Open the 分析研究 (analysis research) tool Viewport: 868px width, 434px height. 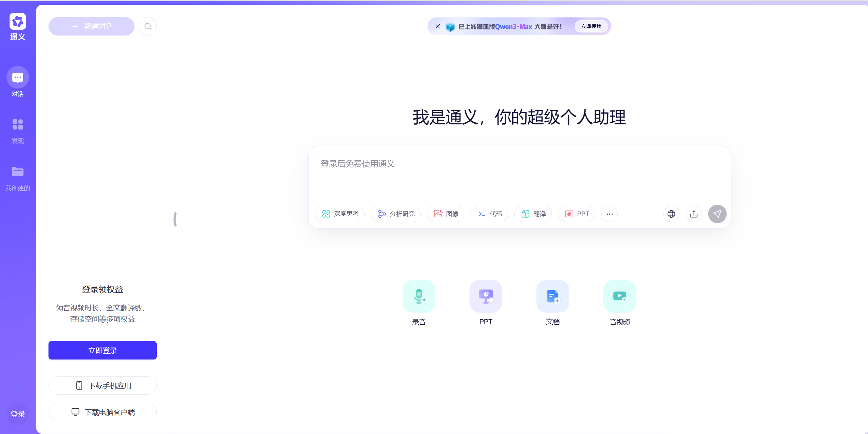[395, 214]
